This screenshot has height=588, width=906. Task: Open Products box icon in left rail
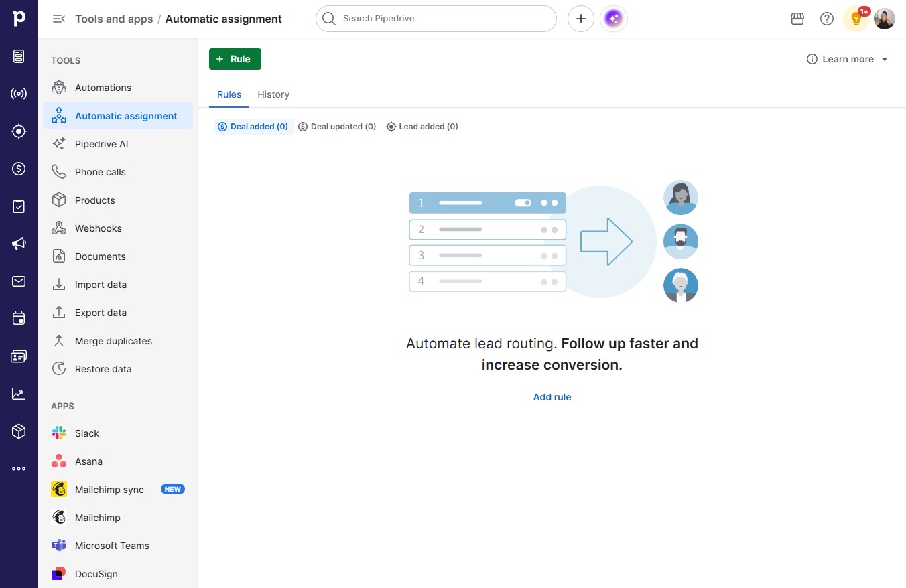(19, 431)
